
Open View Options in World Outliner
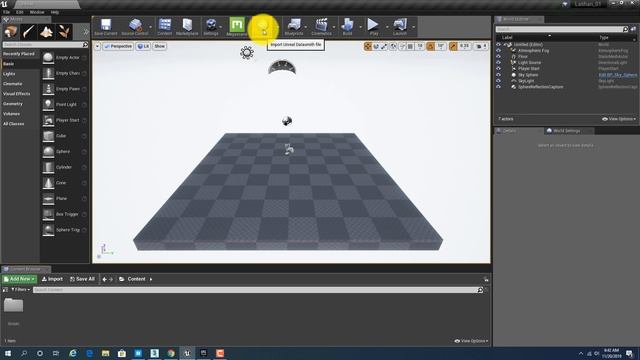(x=619, y=119)
